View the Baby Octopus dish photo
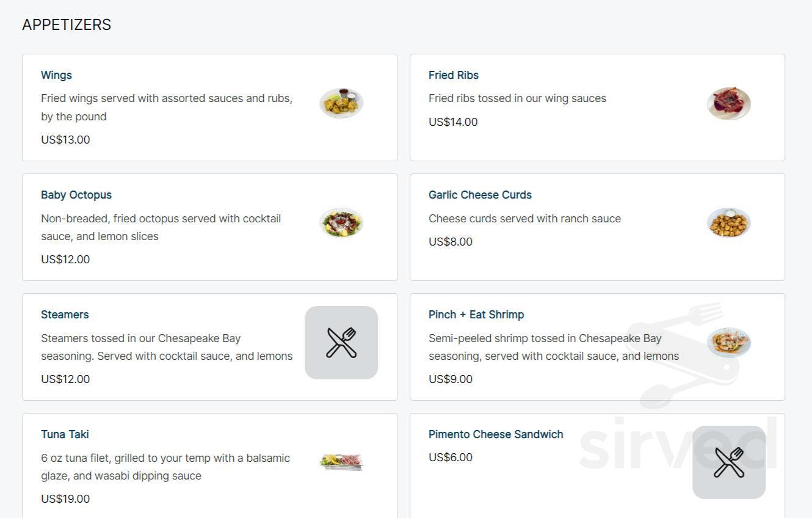 pos(341,223)
